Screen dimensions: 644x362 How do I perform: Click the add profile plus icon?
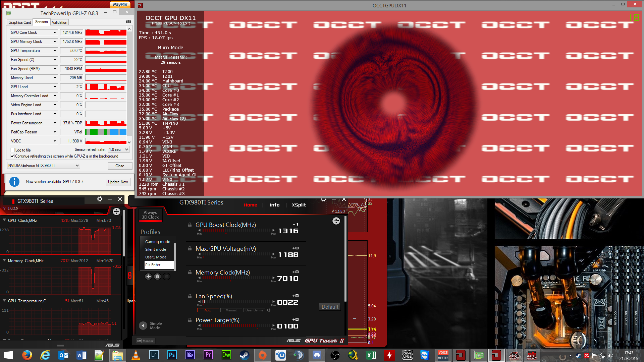pos(148,277)
